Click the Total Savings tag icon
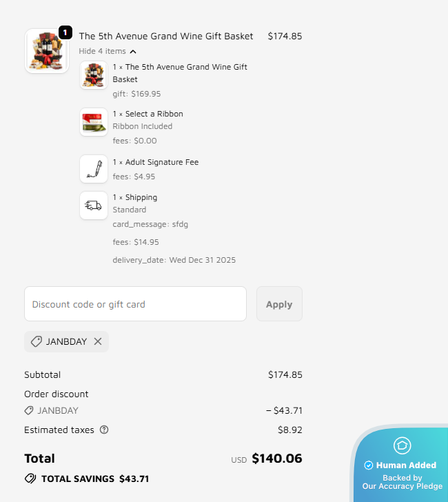The width and height of the screenshot is (448, 502). 30,479
